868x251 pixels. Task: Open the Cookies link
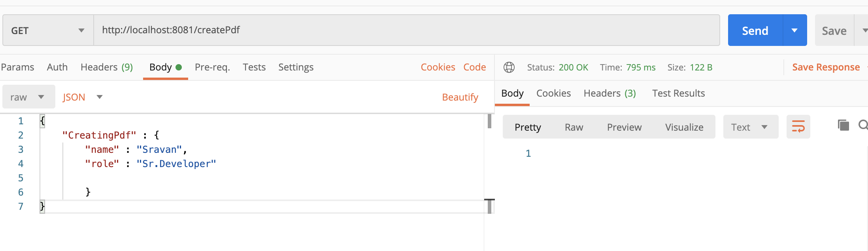438,67
